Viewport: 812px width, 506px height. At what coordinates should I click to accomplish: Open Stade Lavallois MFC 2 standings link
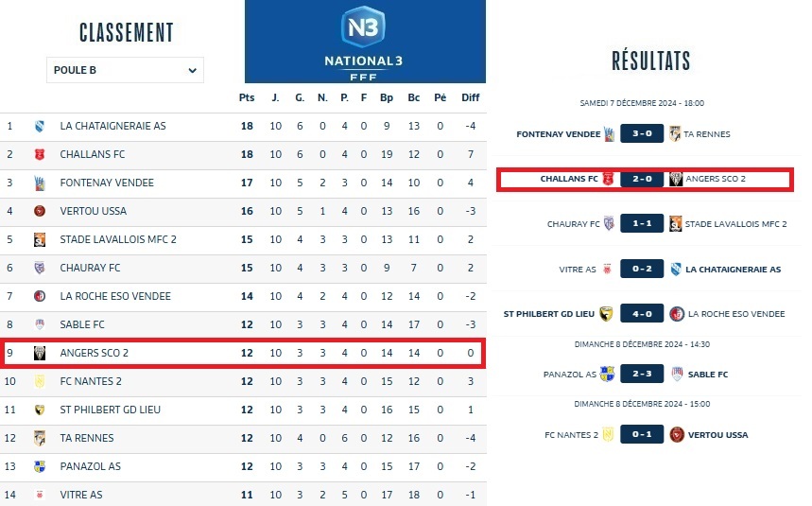click(x=118, y=239)
